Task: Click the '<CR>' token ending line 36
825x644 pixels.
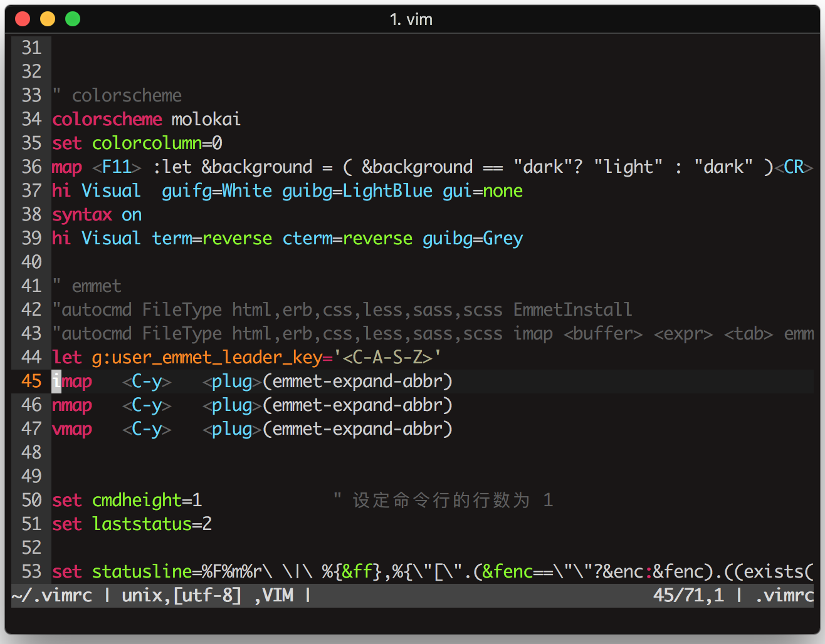Action: pyautogui.click(x=794, y=167)
